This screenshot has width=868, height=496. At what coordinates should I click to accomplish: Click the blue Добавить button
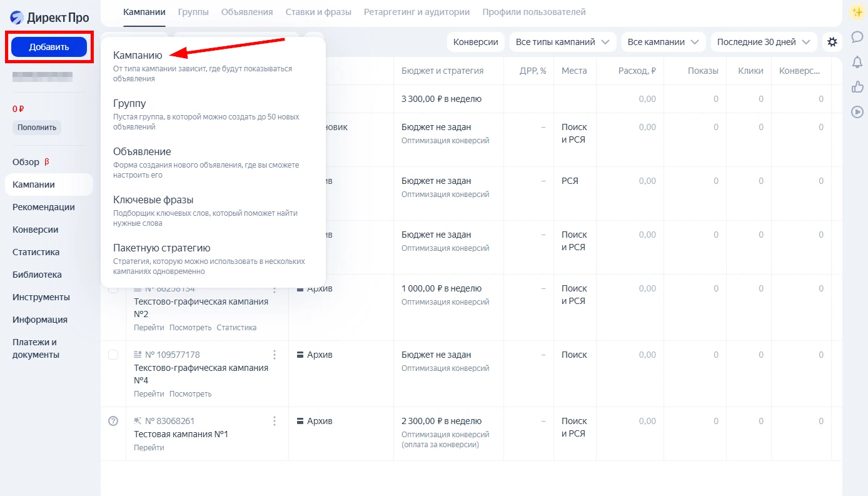(49, 47)
